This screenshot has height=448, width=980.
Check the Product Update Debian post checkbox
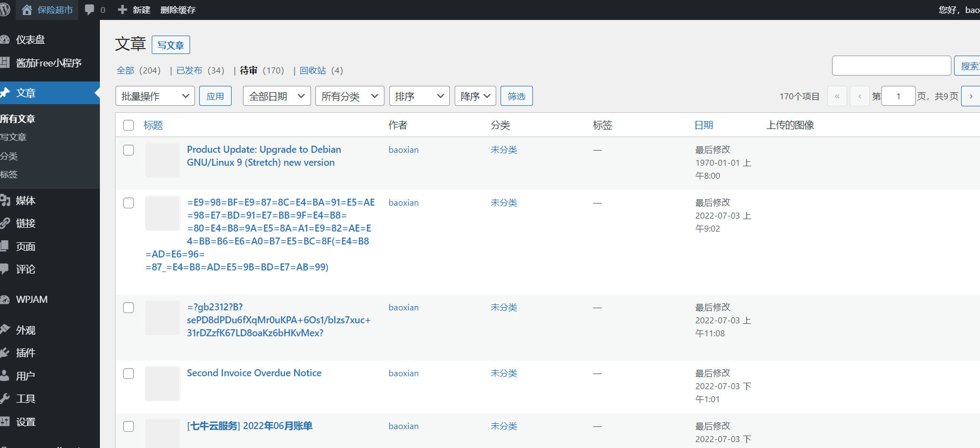129,150
